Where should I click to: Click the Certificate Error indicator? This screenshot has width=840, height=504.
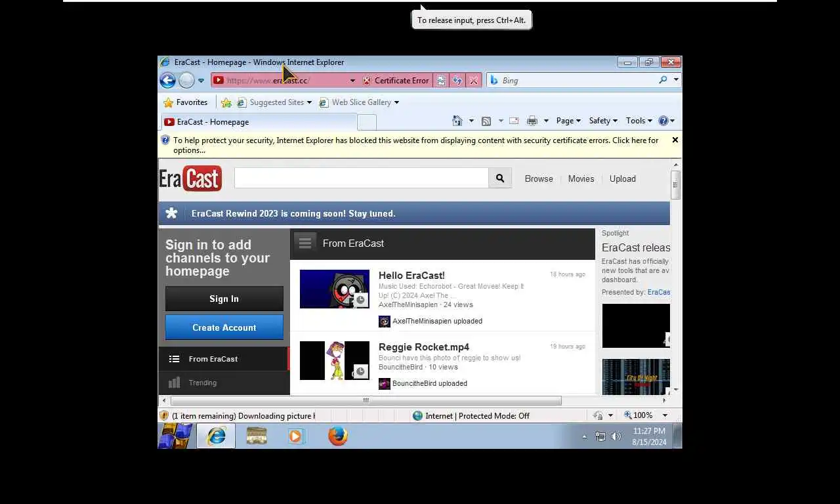[396, 80]
